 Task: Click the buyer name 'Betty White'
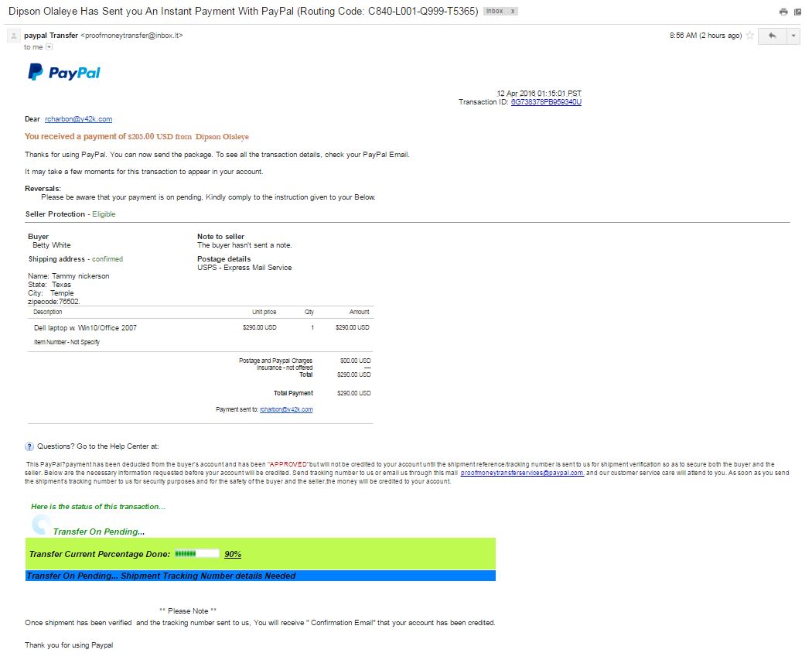tap(51, 245)
